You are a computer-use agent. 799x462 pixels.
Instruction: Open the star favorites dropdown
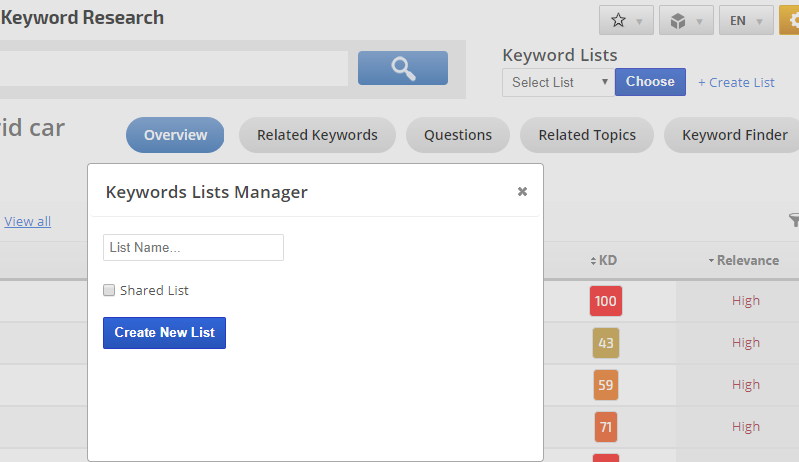pyautogui.click(x=626, y=20)
